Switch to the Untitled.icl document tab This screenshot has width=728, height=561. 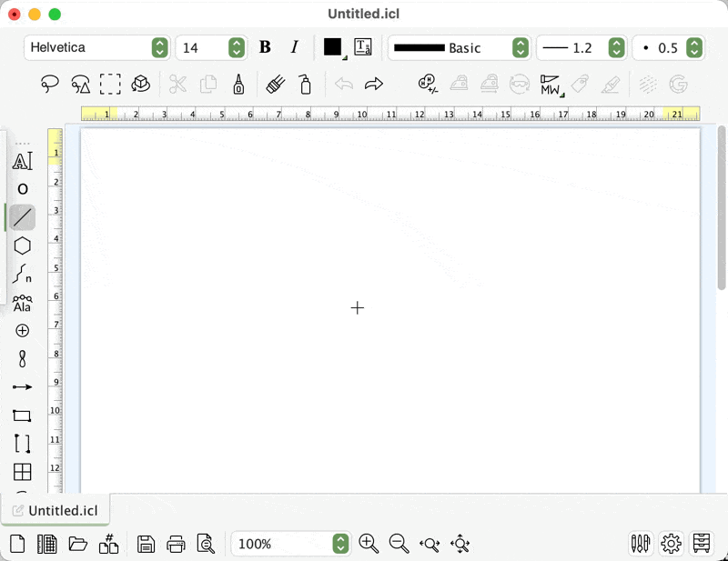56,510
